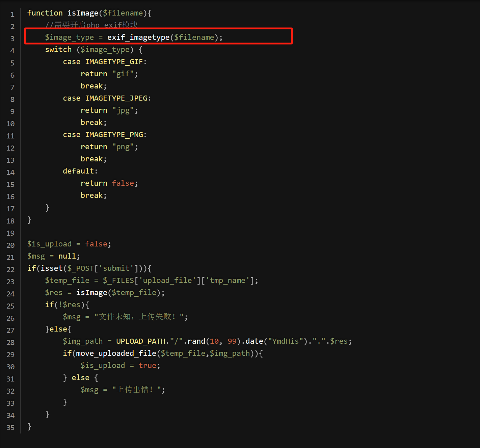Image resolution: width=480 pixels, height=448 pixels.
Task: Click the UPLOAD_PATH constant
Action: 141,341
